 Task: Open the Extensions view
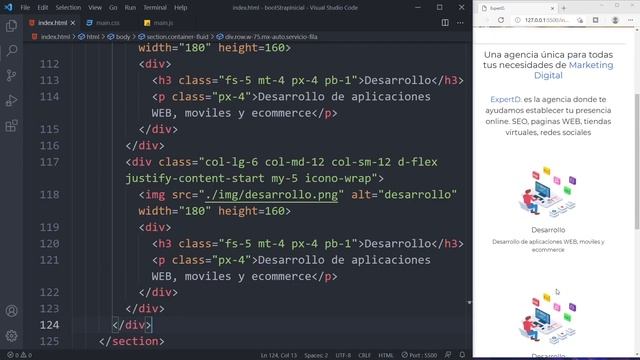click(11, 125)
